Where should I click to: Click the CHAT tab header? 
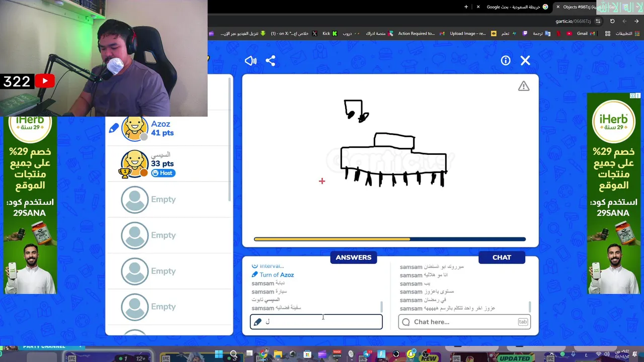(x=502, y=257)
